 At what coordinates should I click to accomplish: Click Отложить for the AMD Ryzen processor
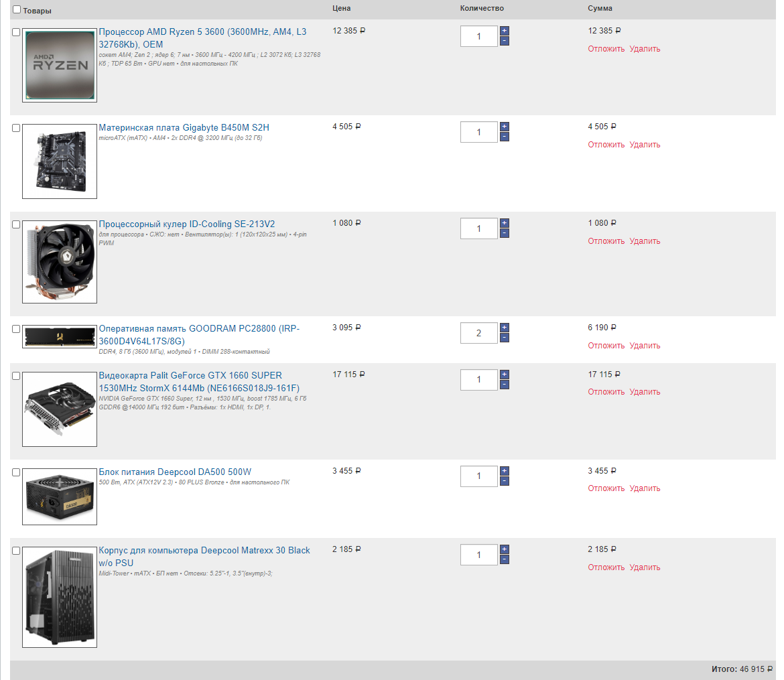point(606,49)
